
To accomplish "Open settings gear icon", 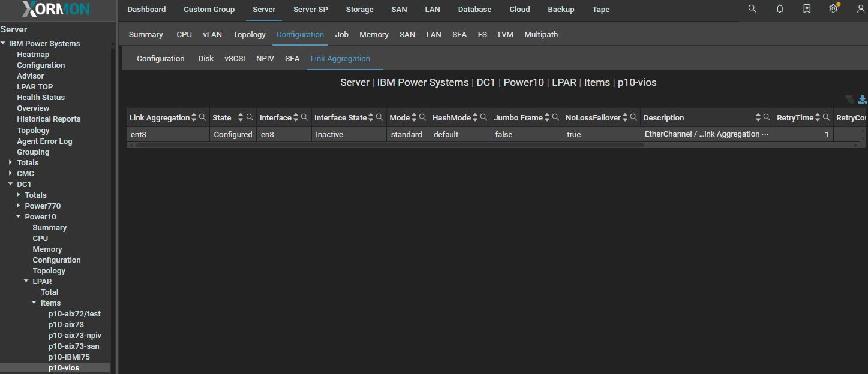I will tap(833, 9).
